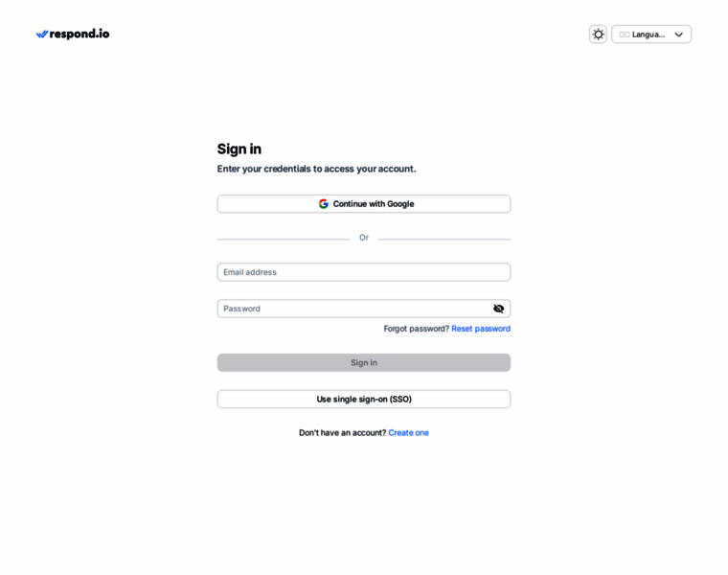Click the 'Or' divider label
Screen dimensions: 728x575
click(364, 238)
